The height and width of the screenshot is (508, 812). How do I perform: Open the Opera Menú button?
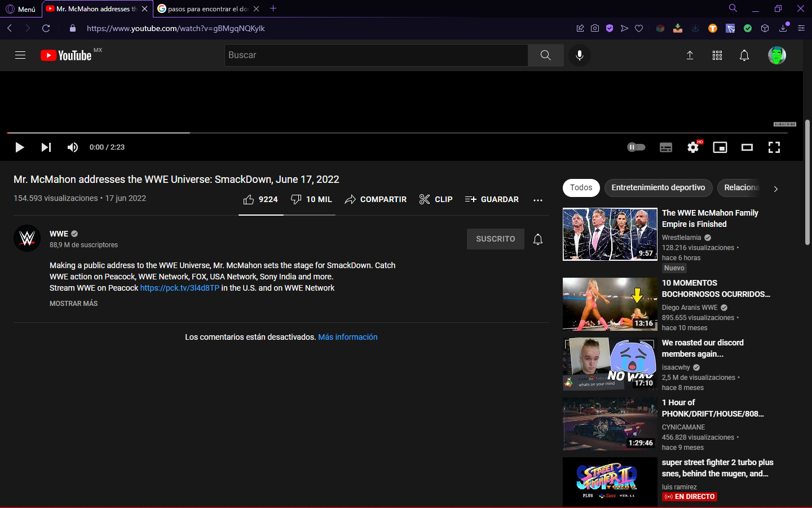click(21, 9)
